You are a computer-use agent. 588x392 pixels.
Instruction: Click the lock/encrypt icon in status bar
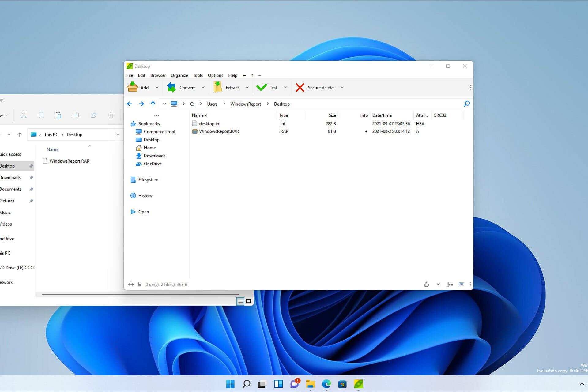[425, 285]
